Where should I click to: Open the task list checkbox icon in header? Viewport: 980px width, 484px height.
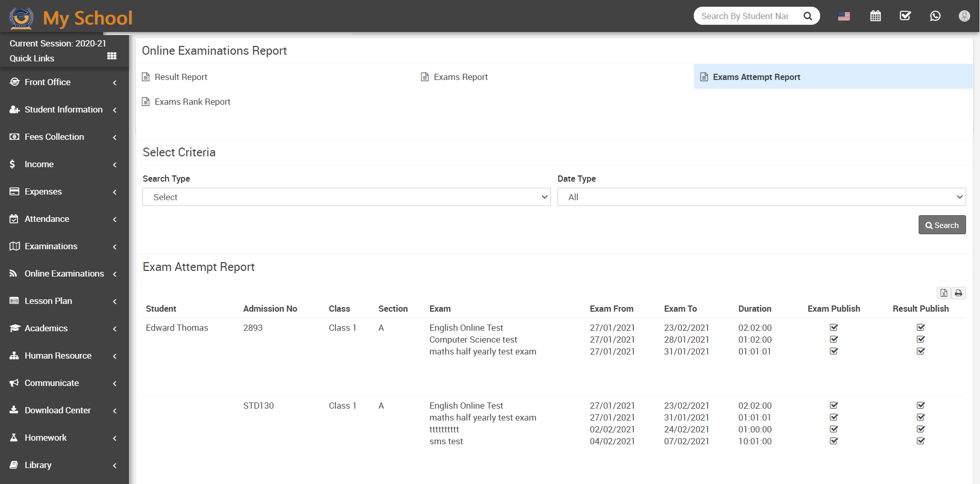(x=905, y=16)
